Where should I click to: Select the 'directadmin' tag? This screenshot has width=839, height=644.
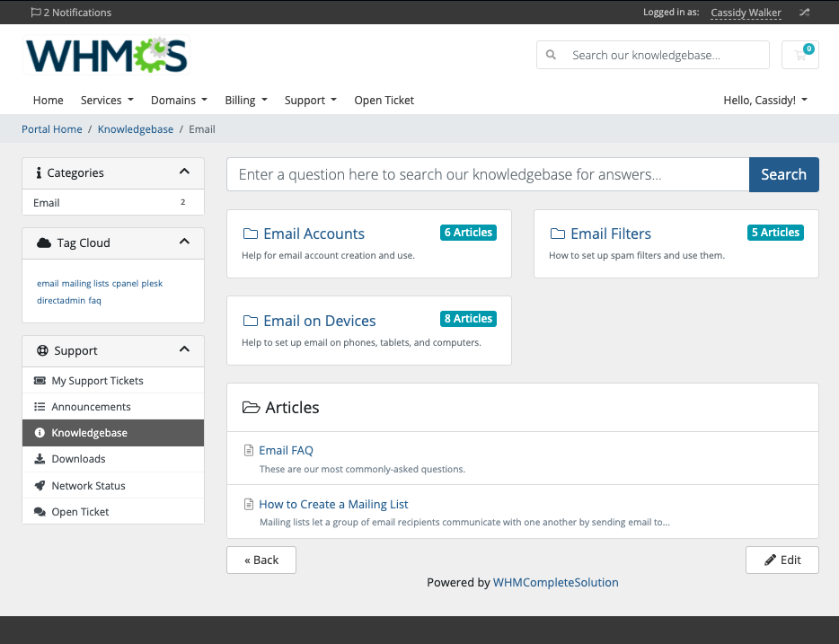(61, 300)
